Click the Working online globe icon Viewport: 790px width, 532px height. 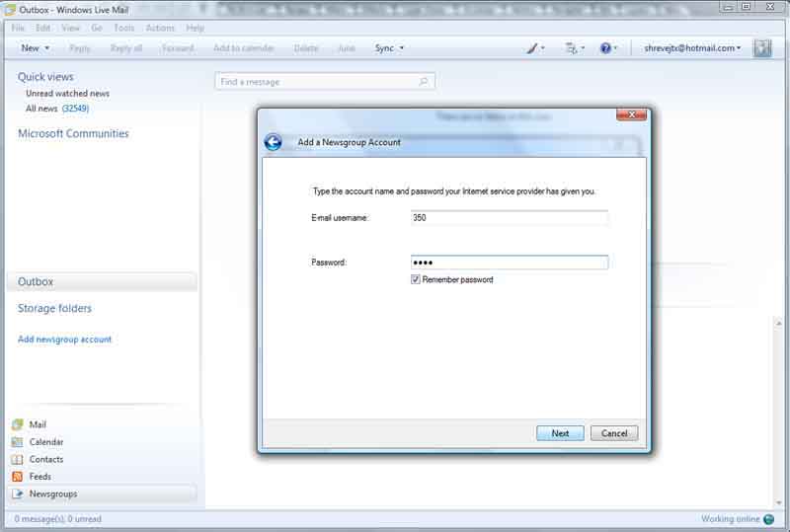point(769,519)
